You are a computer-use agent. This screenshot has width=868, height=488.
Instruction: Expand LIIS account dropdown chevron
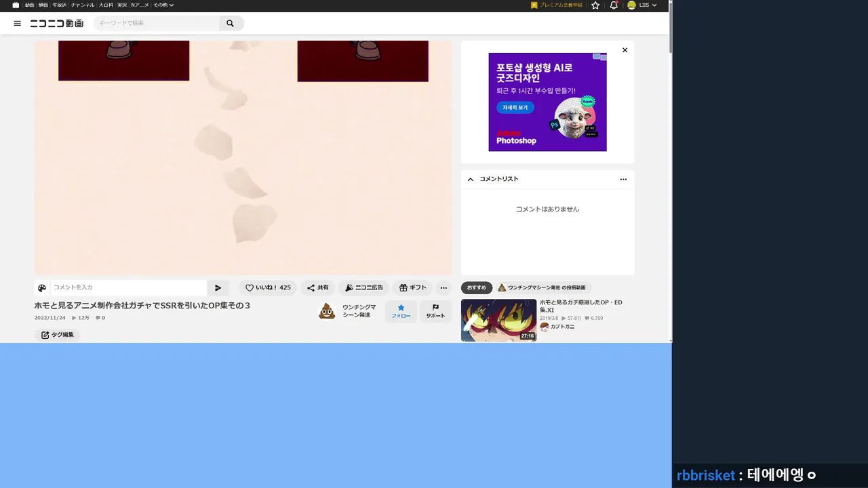(654, 5)
